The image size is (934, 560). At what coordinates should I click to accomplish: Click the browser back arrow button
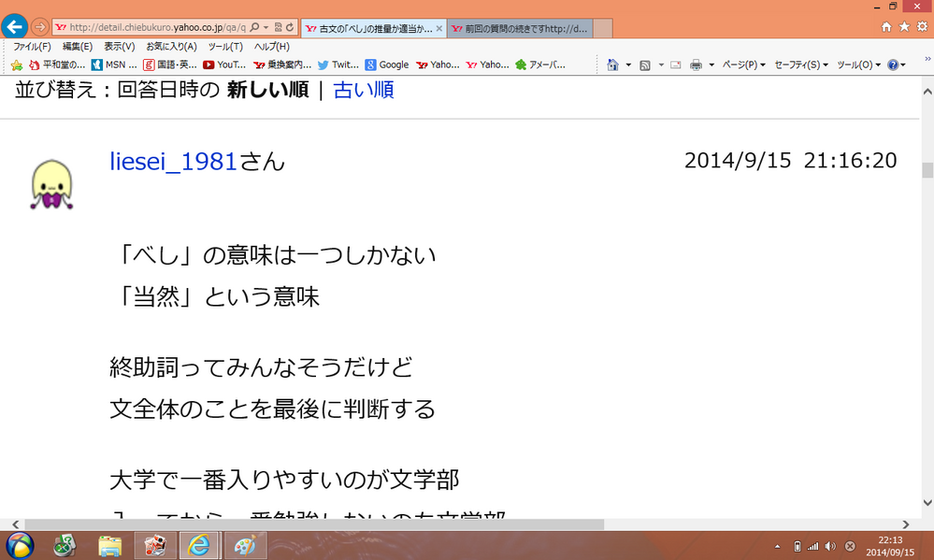click(14, 27)
